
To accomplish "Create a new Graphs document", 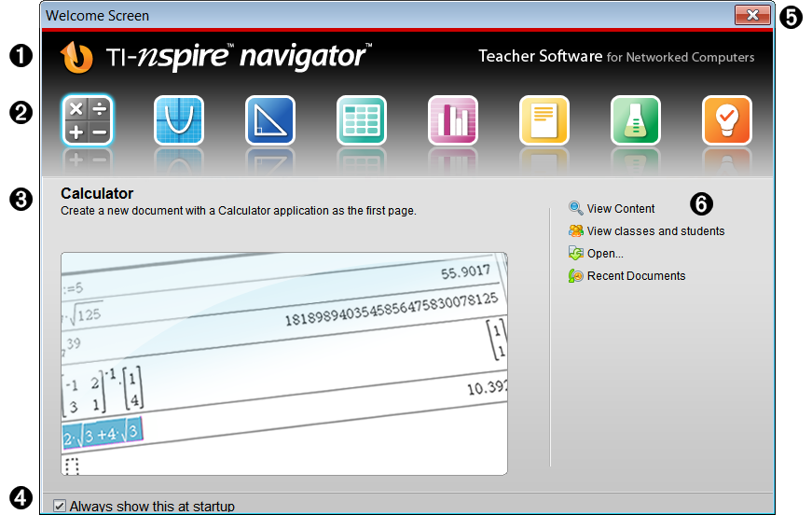I will [x=178, y=121].
